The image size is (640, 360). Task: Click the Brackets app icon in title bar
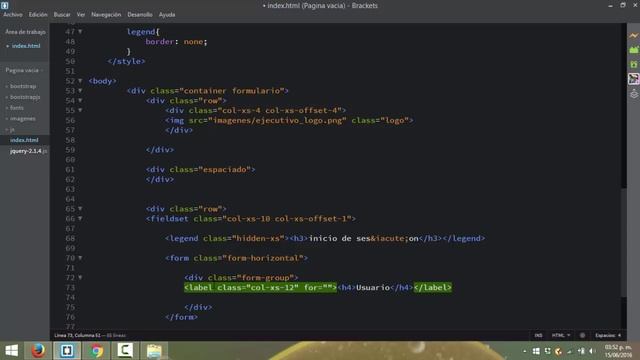pyautogui.click(x=4, y=5)
